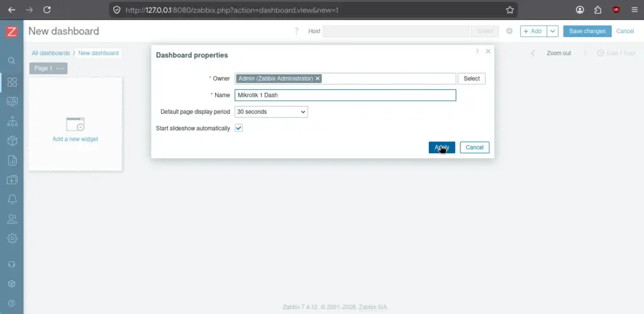Image resolution: width=644 pixels, height=314 pixels.
Task: Click the Zabbix logo icon
Action: pos(12,31)
